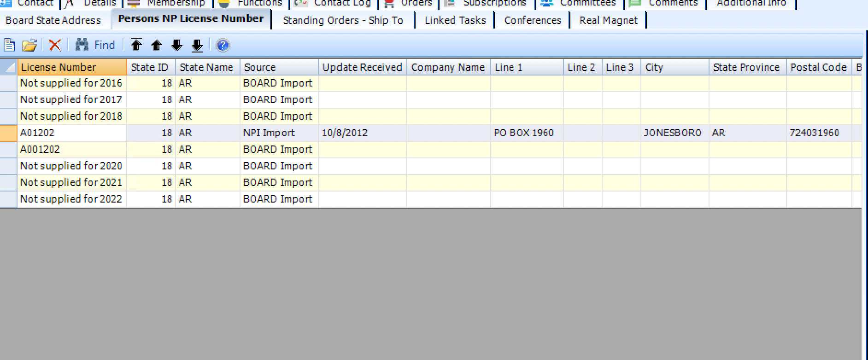This screenshot has height=360, width=868.
Task: Sort by License Number column header
Action: coord(72,67)
